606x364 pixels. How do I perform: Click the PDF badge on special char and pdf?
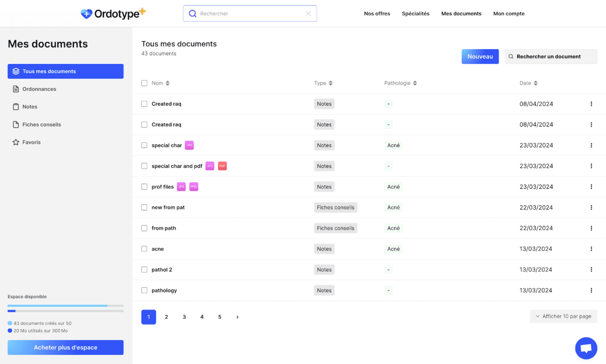tap(222, 166)
